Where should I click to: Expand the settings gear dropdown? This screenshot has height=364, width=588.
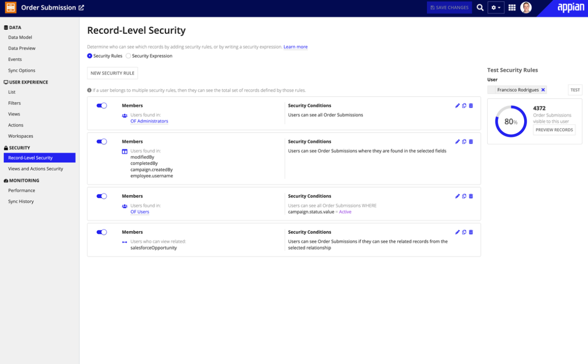pos(496,8)
